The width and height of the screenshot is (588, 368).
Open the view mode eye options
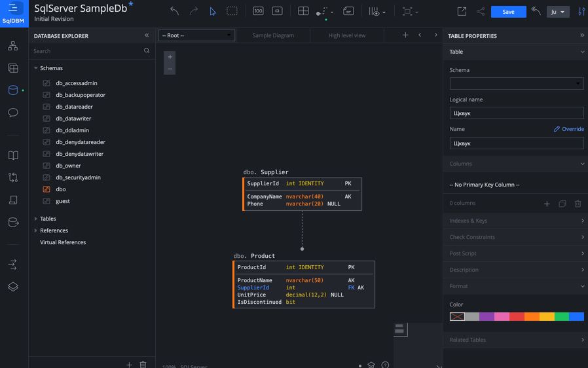[377, 12]
